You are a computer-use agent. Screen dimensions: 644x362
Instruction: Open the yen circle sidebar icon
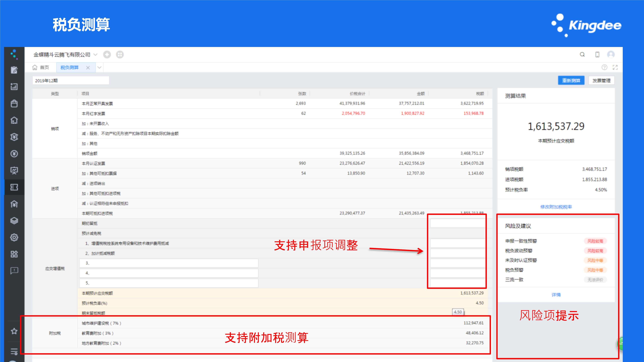[x=14, y=154]
